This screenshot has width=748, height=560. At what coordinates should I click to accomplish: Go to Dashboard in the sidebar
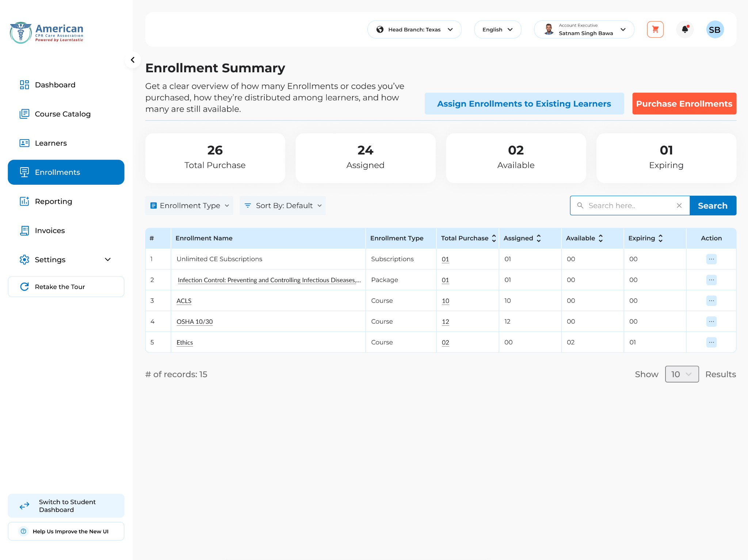pyautogui.click(x=66, y=85)
